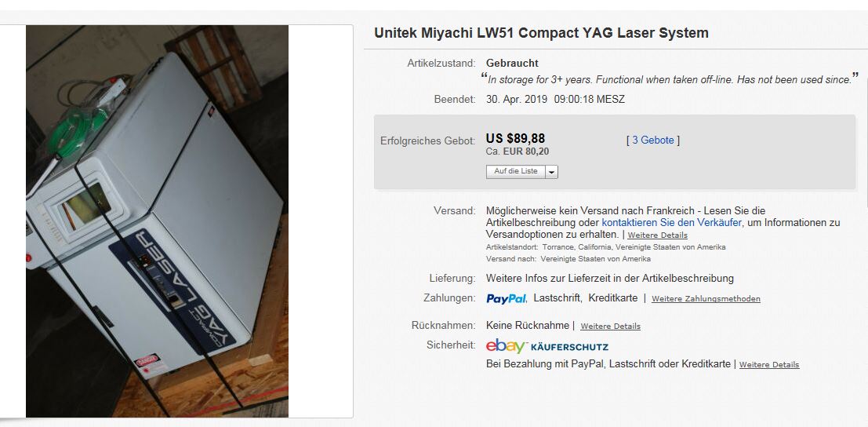Click the 'KÄUFERSCHUTZ' text beside eBay logo
Viewport: 868px width, 427px height.
pos(569,347)
